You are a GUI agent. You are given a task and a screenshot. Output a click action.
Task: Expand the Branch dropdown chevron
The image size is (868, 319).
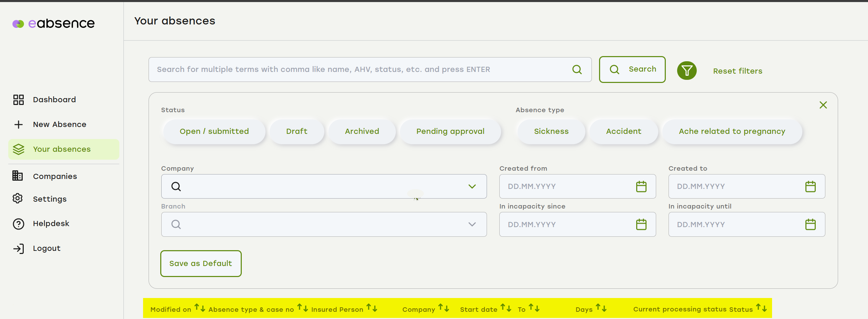point(472,224)
